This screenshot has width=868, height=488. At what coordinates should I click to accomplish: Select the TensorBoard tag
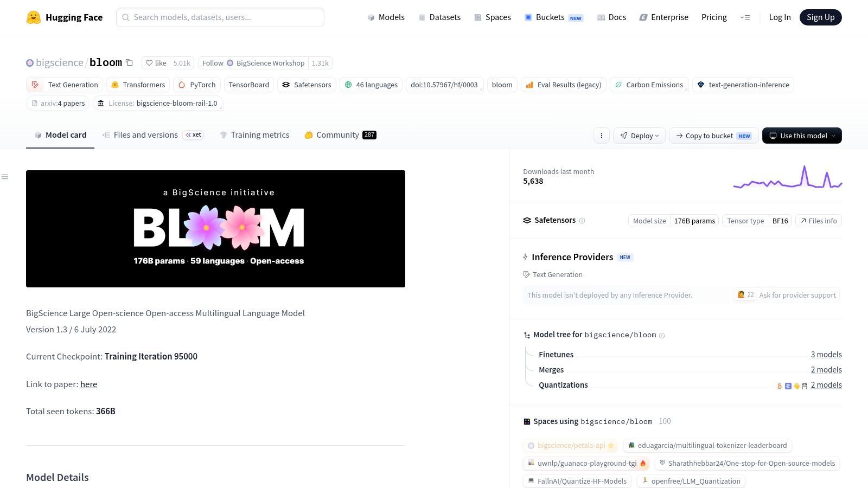(248, 85)
